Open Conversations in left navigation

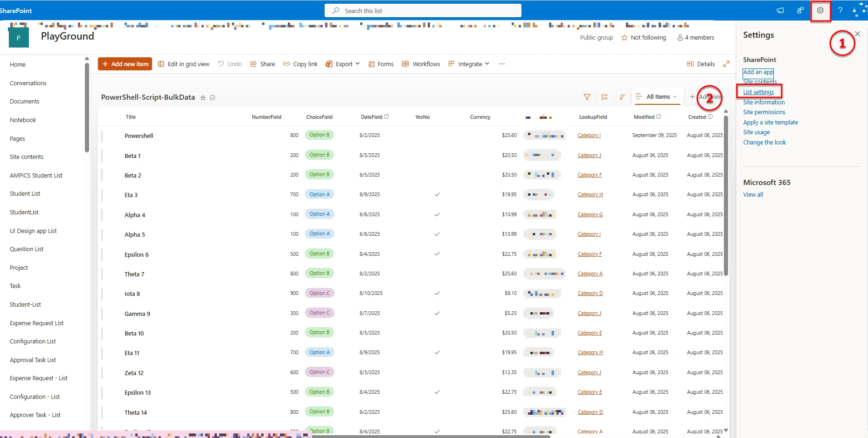tap(28, 83)
